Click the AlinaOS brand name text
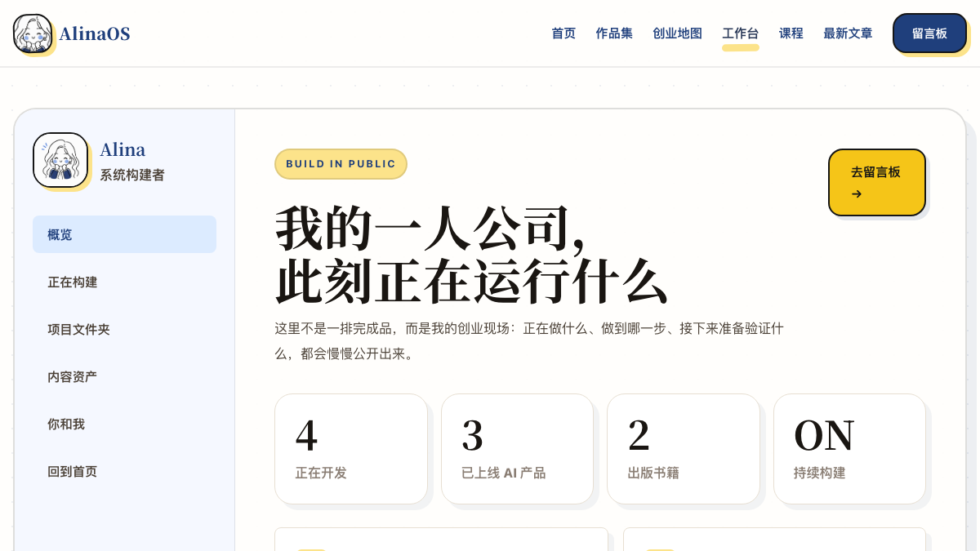The width and height of the screenshot is (980, 551). 95,33
